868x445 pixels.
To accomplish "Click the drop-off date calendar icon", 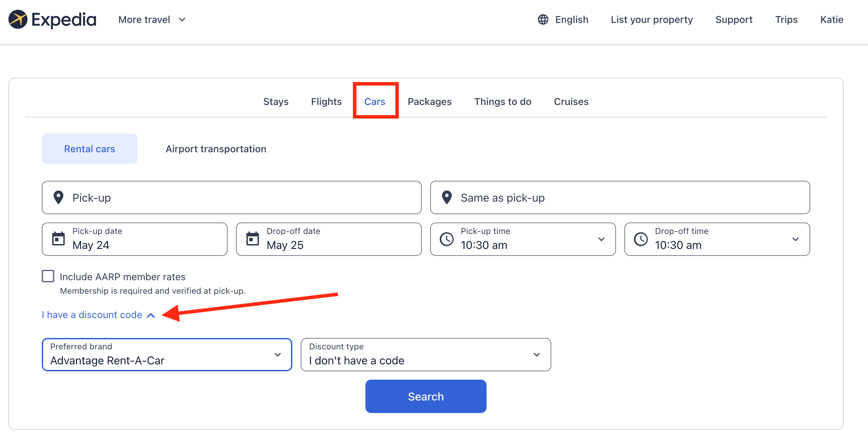I will coord(253,238).
